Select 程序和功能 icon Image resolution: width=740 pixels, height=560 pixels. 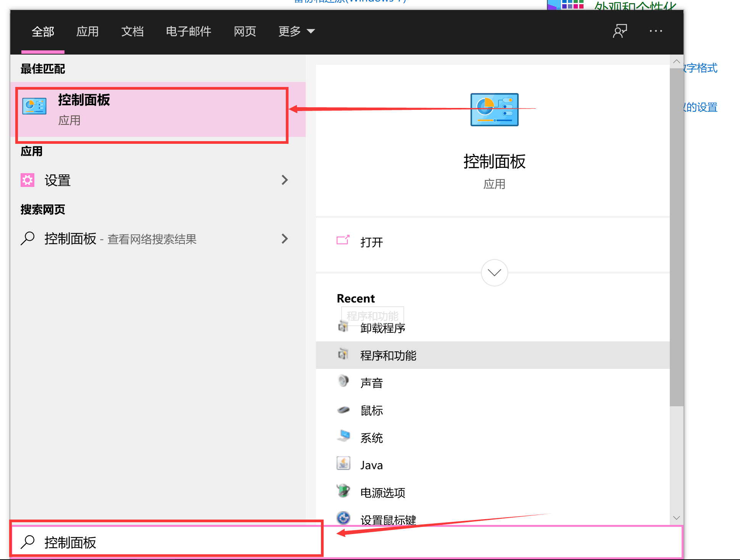(342, 355)
